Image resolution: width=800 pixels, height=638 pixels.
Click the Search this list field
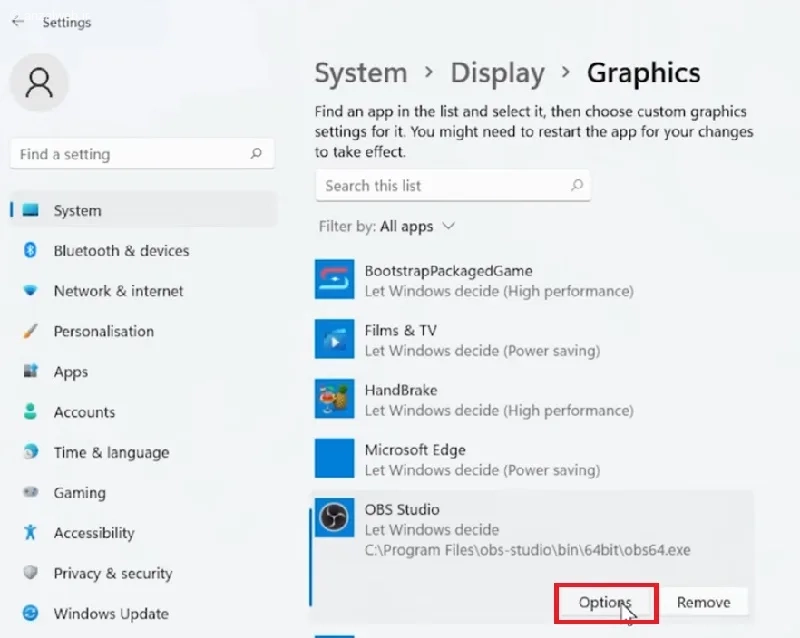[440, 185]
